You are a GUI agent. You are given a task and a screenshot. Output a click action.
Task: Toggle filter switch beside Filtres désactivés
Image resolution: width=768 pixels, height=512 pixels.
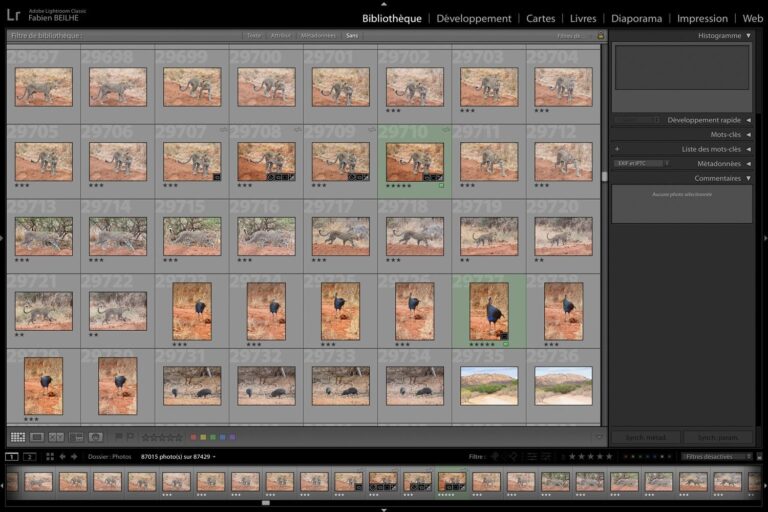[758, 456]
